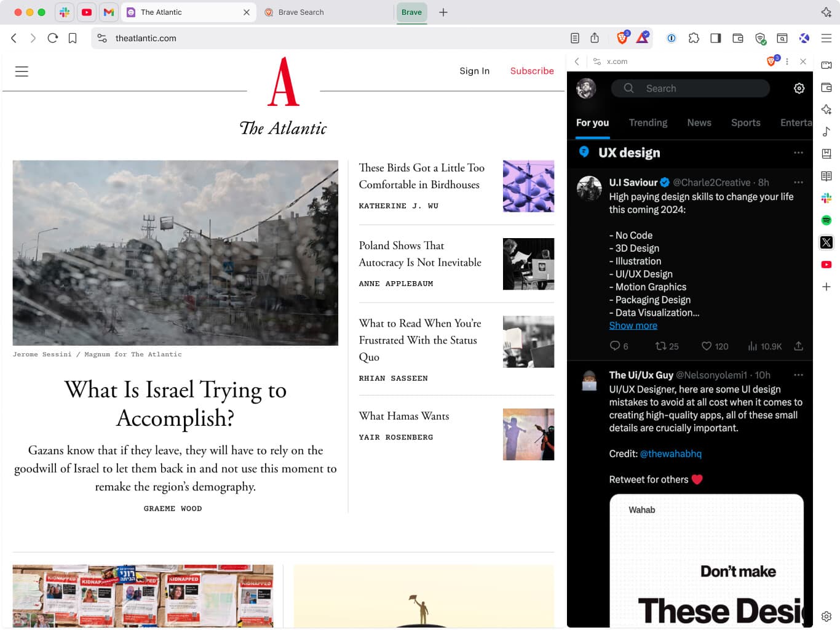The image size is (840, 630).
Task: Click Show more on the tweet
Action: point(633,325)
